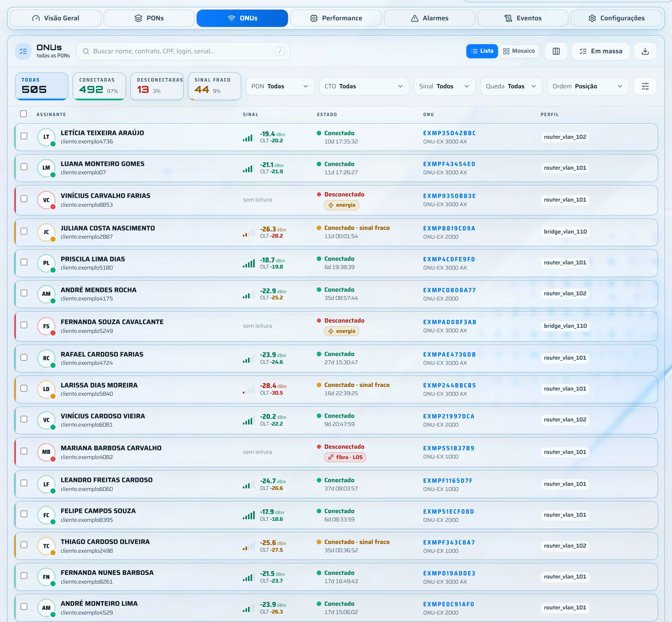This screenshot has width=672, height=622.
Task: Click router_vlan_102 profile of Letícia Teixeira
Action: pos(565,137)
